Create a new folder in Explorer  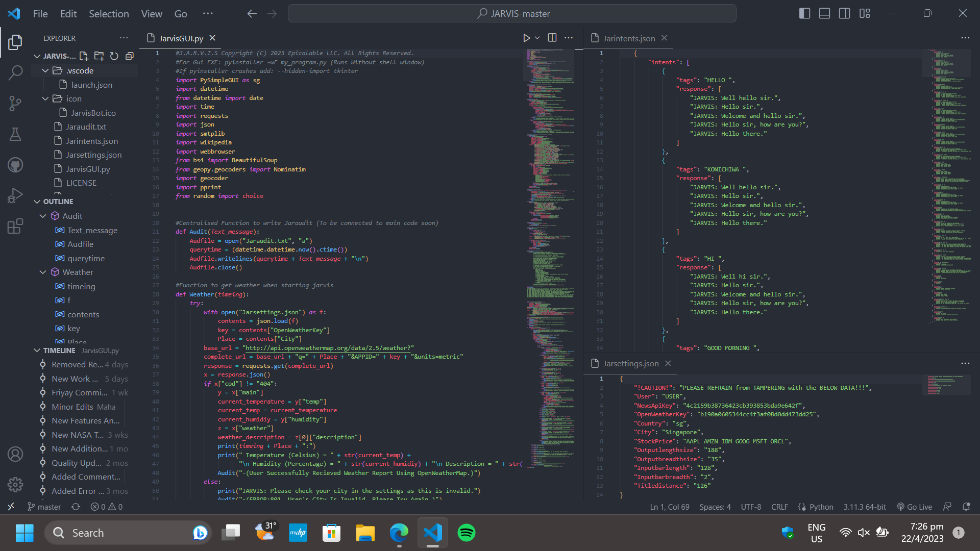[x=99, y=56]
